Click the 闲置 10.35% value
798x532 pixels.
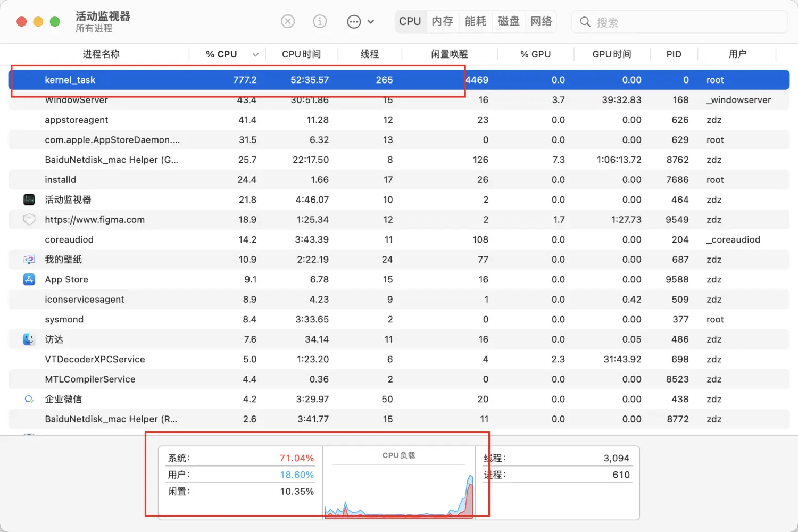pyautogui.click(x=297, y=491)
